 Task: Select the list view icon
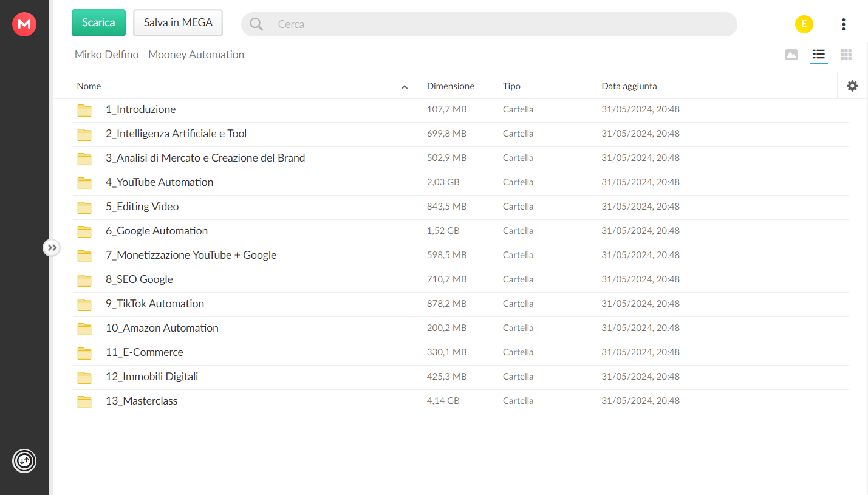click(819, 55)
